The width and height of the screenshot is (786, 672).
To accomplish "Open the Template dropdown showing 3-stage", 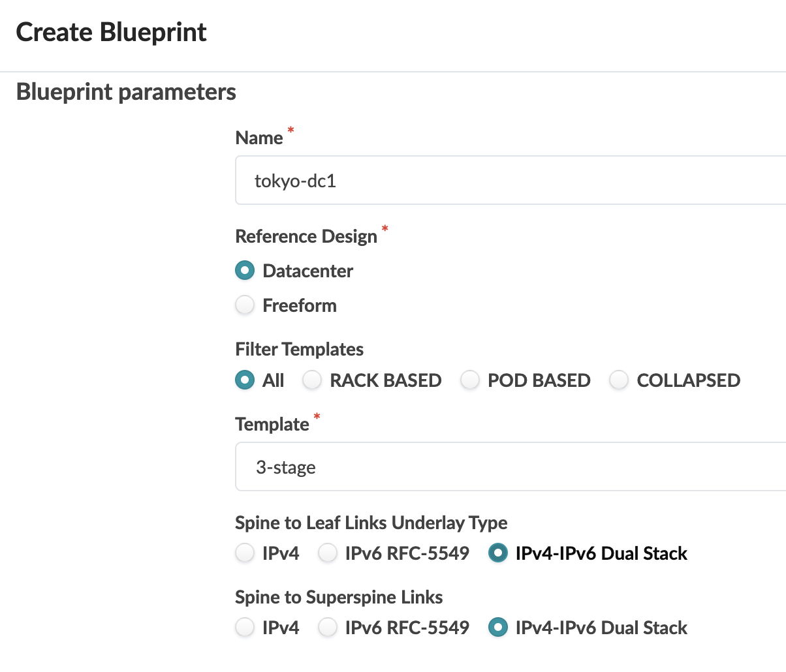I will (509, 467).
